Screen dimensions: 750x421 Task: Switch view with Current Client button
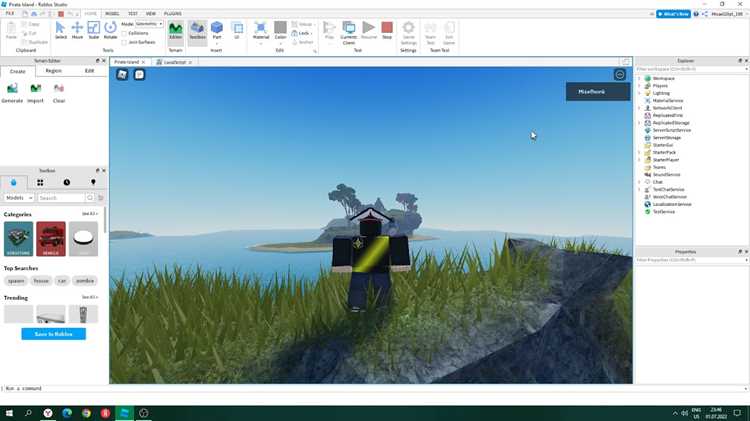[349, 33]
